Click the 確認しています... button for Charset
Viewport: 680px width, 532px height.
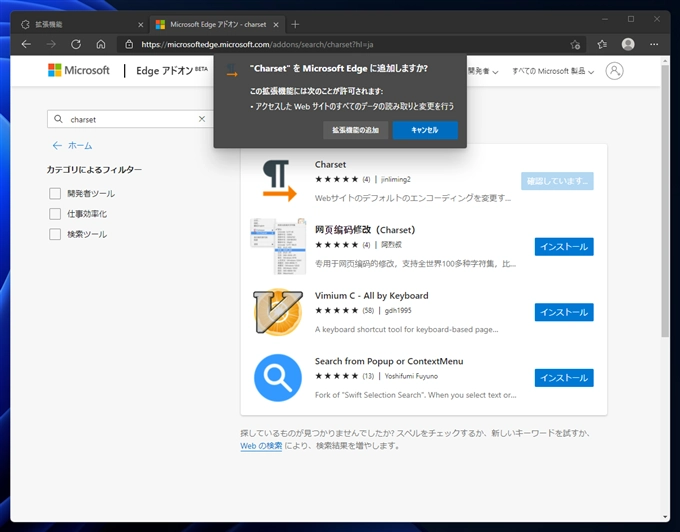(557, 181)
